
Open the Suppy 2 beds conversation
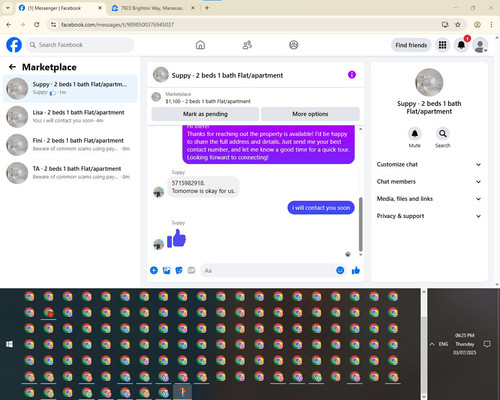70,89
